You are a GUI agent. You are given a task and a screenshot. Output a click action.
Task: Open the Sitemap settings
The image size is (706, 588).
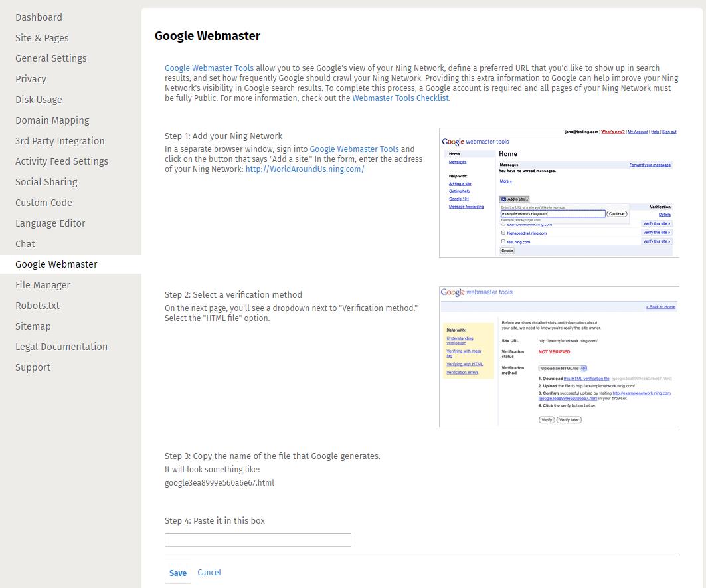pos(33,326)
